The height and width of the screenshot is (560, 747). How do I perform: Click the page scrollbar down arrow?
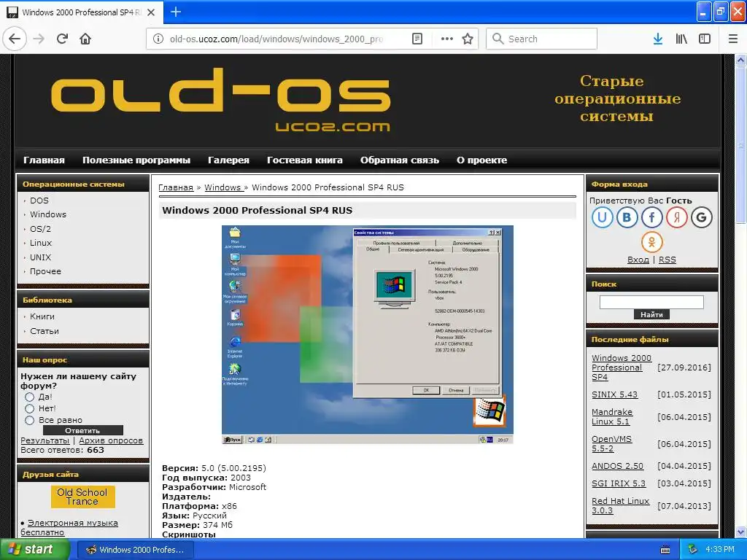click(x=741, y=532)
